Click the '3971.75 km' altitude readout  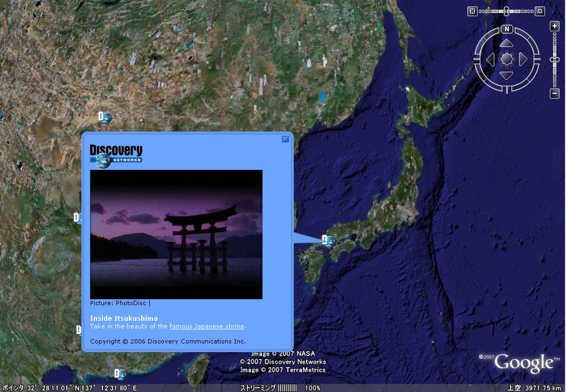543,388
